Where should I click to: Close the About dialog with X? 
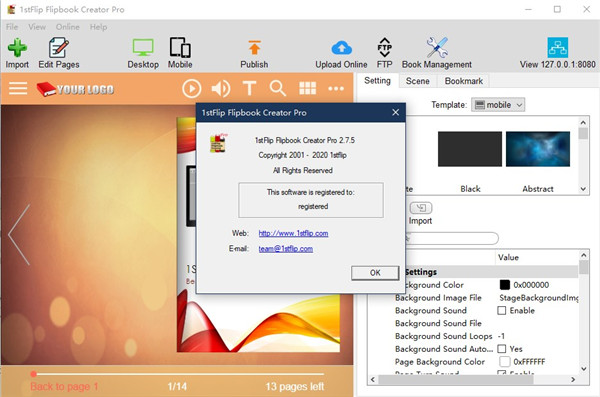395,112
